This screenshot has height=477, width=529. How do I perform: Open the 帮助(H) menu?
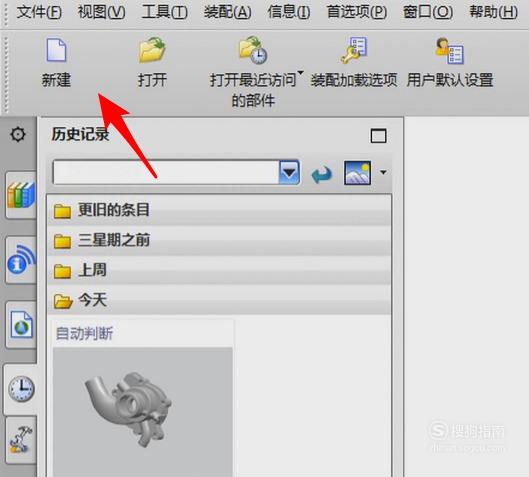tap(494, 12)
